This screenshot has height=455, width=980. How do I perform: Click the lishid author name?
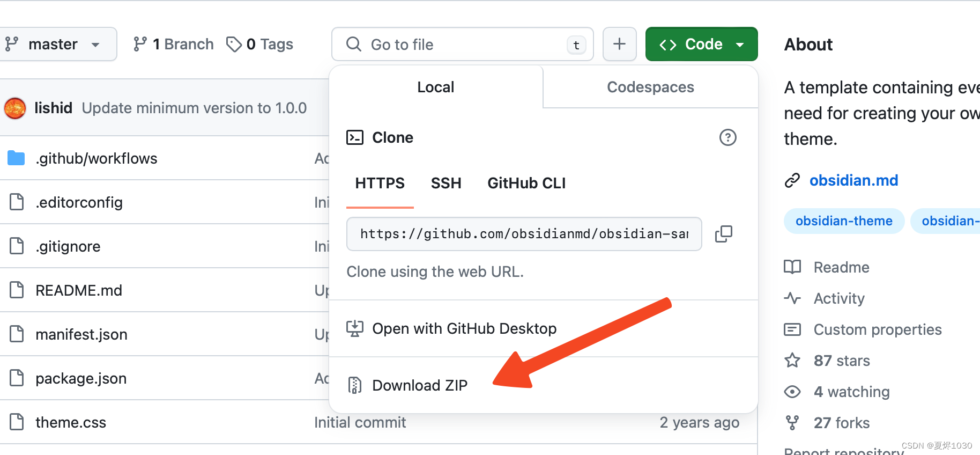click(x=53, y=108)
